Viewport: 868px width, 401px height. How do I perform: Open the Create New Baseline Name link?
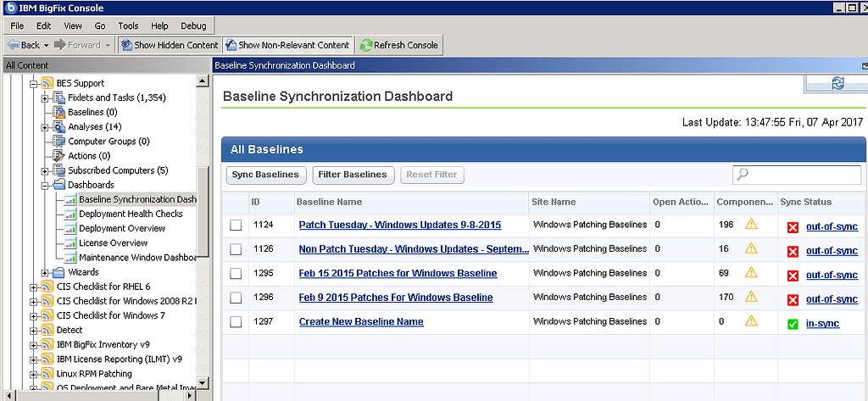(x=361, y=322)
